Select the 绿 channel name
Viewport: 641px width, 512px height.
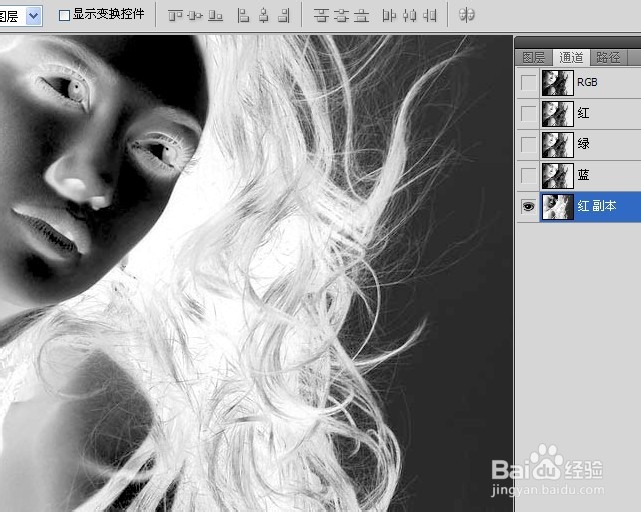[583, 144]
